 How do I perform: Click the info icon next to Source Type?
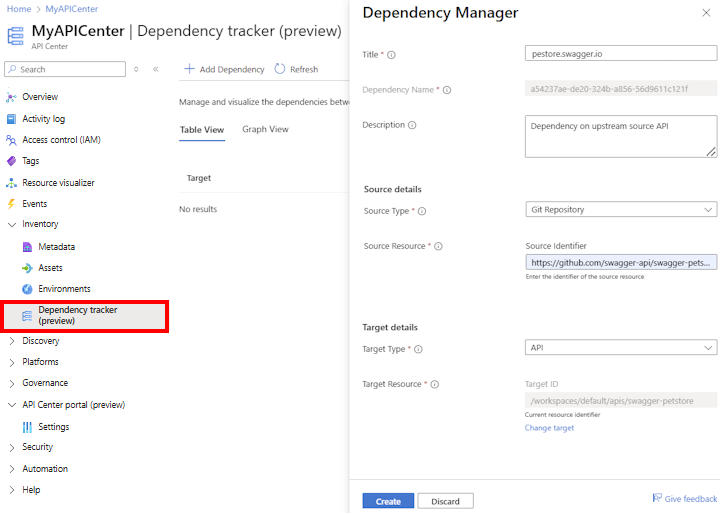422,211
